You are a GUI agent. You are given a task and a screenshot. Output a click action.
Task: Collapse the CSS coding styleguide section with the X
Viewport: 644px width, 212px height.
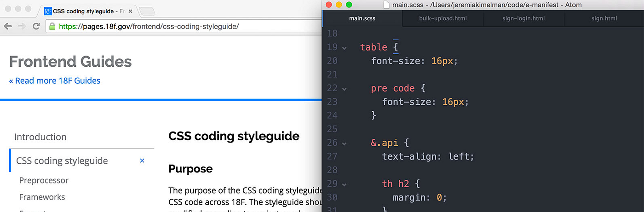click(x=142, y=160)
